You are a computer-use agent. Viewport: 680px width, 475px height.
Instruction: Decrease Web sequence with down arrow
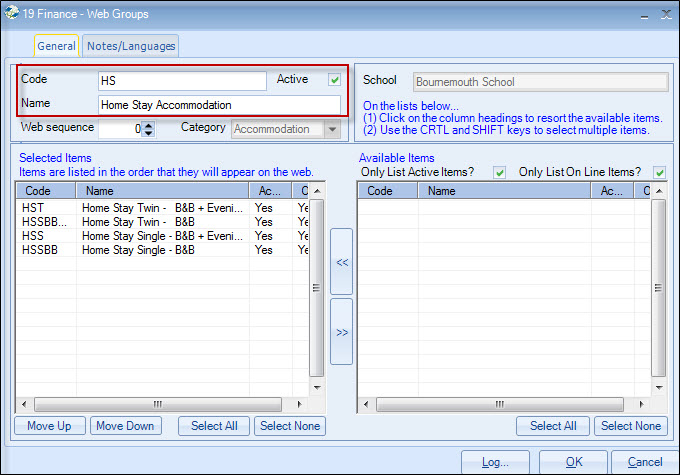point(149,133)
